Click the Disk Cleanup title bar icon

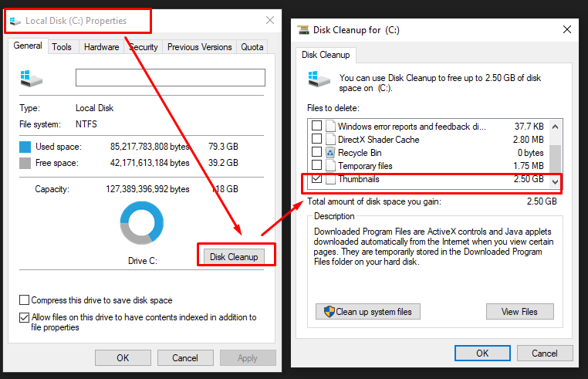pyautogui.click(x=303, y=29)
